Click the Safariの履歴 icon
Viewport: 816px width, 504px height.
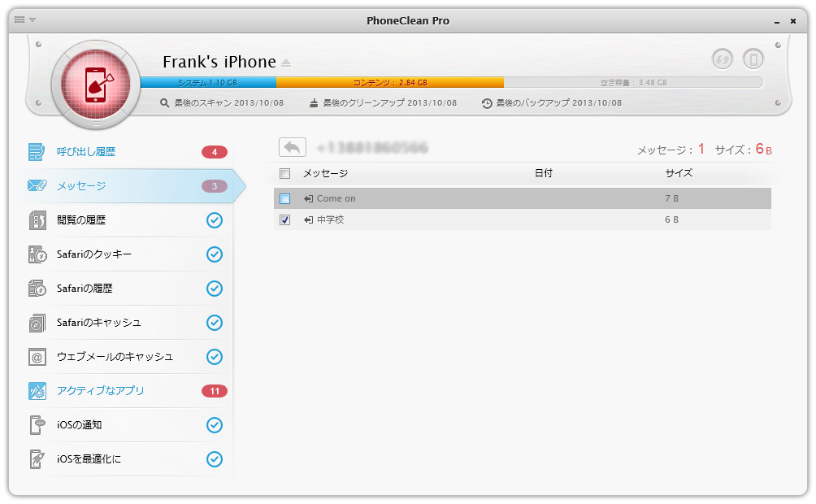click(37, 289)
